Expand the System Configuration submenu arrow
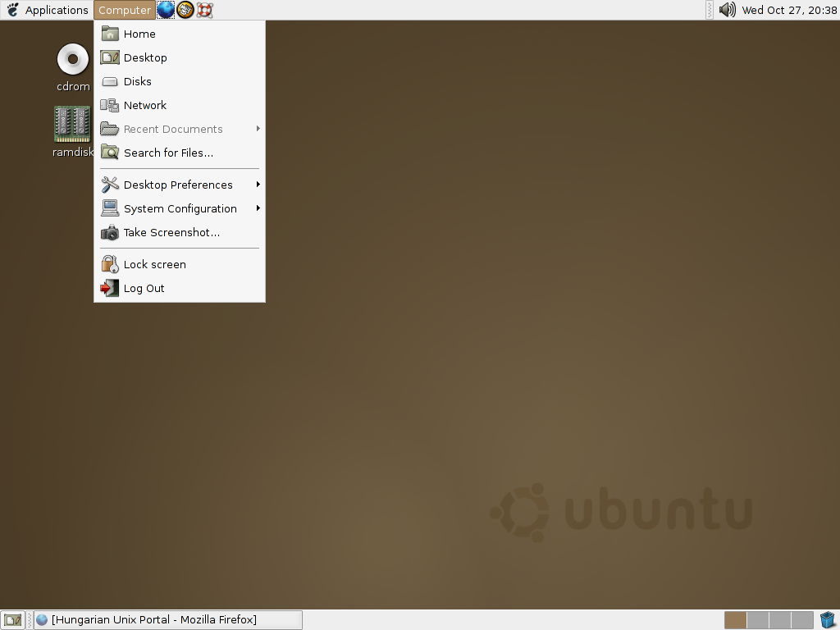840x630 pixels. tap(258, 208)
